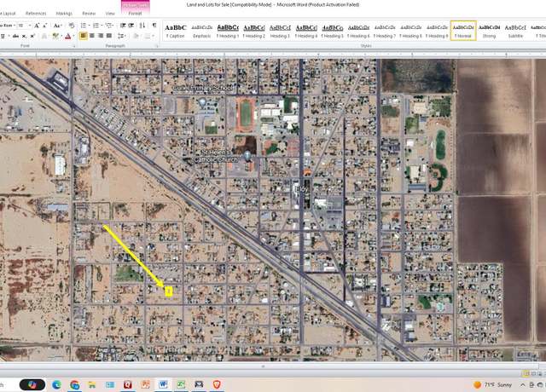Open Copilot from the taskbar

pos(32,384)
